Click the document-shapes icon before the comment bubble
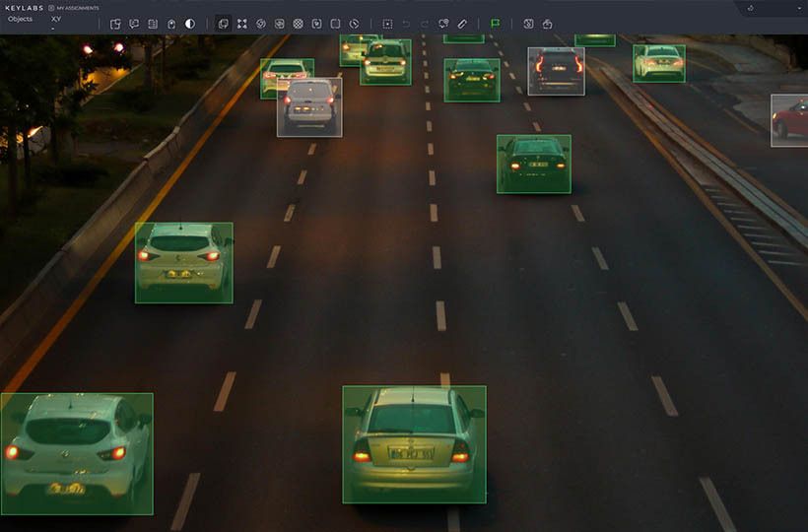Image resolution: width=808 pixels, height=532 pixels. [x=115, y=24]
